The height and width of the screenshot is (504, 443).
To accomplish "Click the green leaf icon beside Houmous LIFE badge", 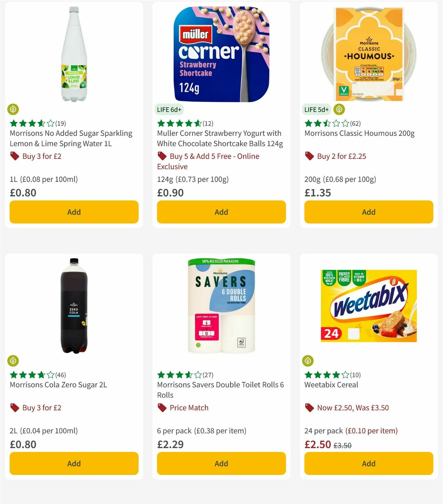I will [x=339, y=110].
